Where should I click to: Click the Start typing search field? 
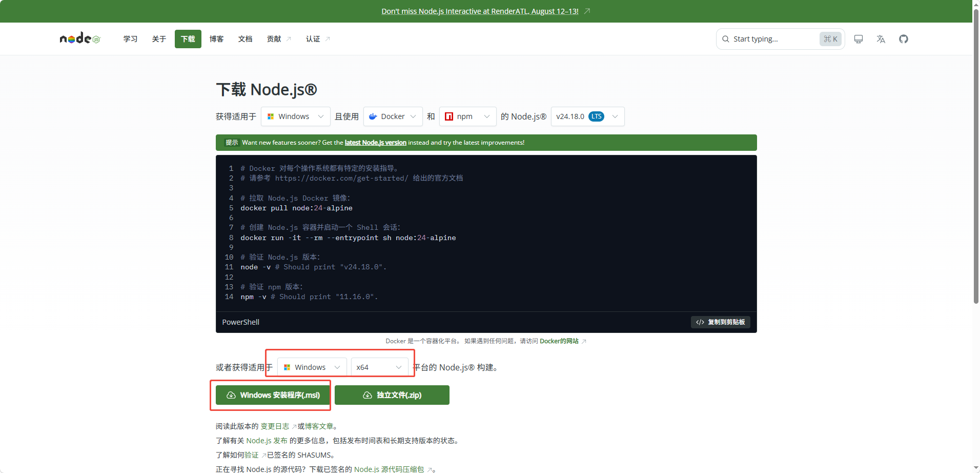click(x=780, y=39)
